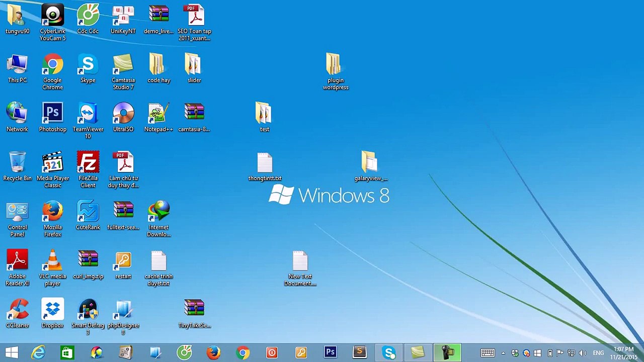The image size is (644, 362).
Task: Select the plugin wordpress folder
Action: (336, 72)
